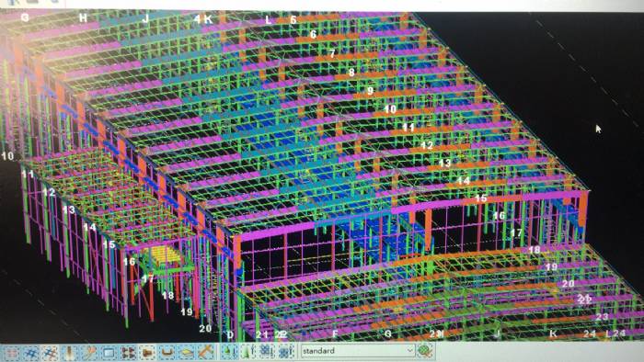Enable the first blue components selection icon

point(266,351)
